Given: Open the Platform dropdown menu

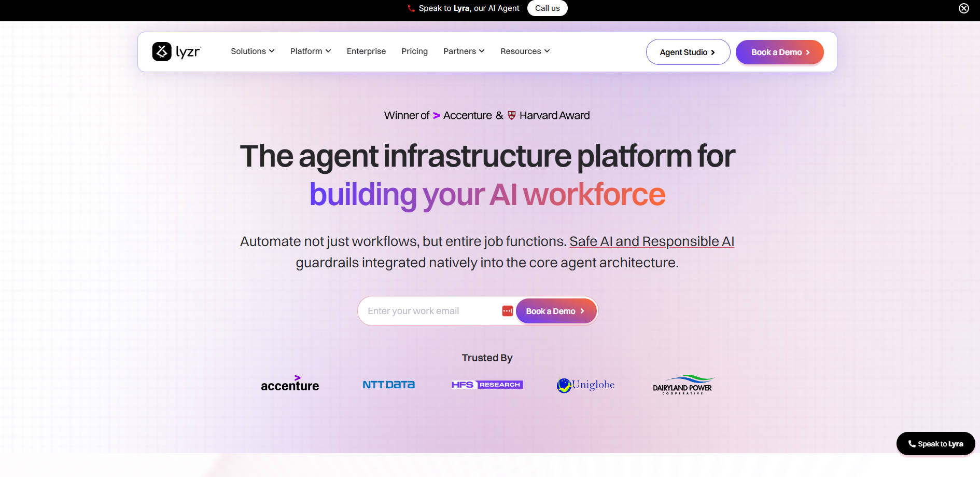Looking at the screenshot, I should click(310, 51).
